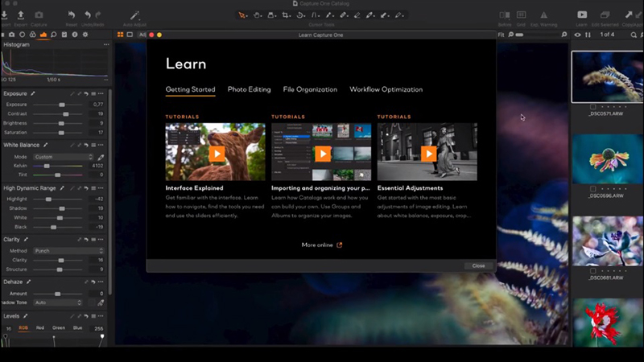Open the Exposure panel three-dot menu
This screenshot has width=644, height=362.
click(101, 93)
